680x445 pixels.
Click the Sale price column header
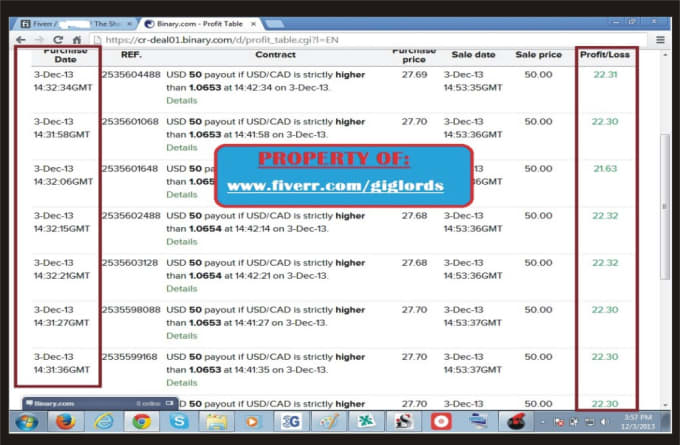538,55
